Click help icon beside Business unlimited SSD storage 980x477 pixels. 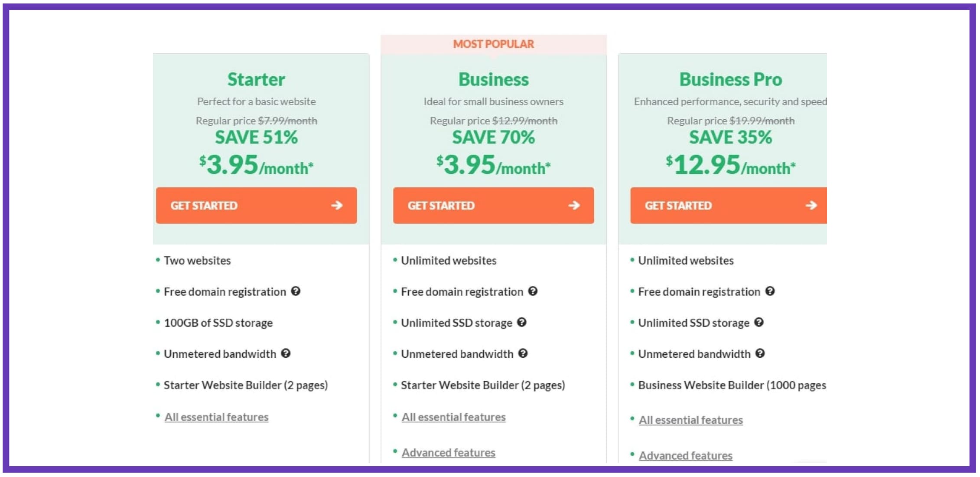(522, 322)
